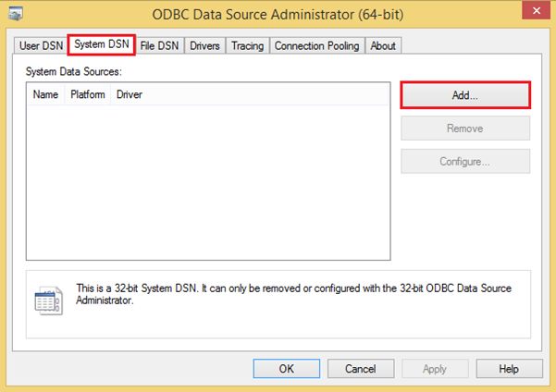Click the data source info icon
Image resolution: width=556 pixels, height=392 pixels.
[47, 300]
